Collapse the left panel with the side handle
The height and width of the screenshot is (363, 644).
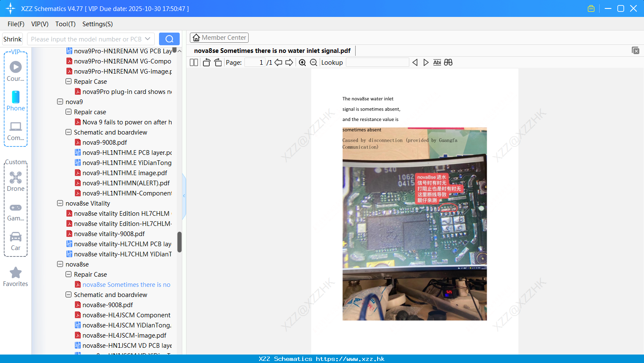pyautogui.click(x=184, y=196)
